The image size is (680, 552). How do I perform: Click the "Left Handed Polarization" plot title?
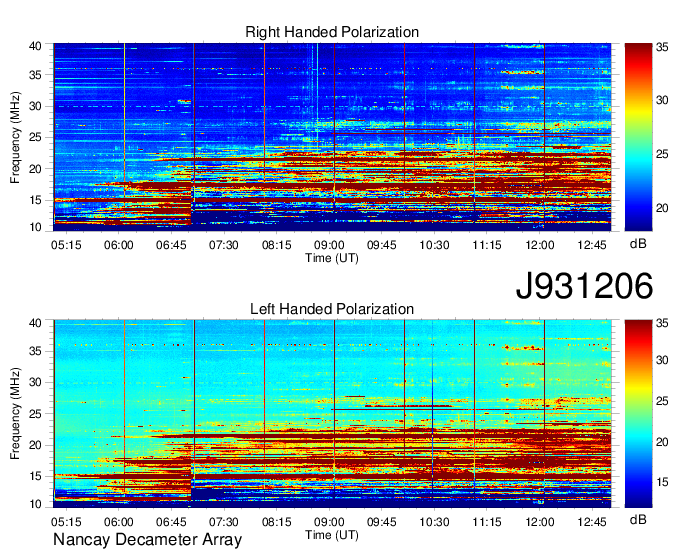(x=332, y=309)
